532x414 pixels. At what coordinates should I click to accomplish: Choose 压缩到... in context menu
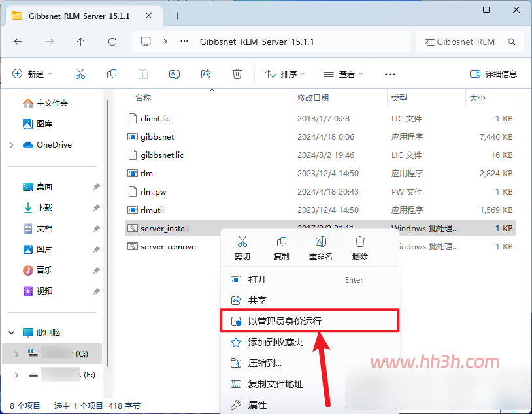(309, 364)
